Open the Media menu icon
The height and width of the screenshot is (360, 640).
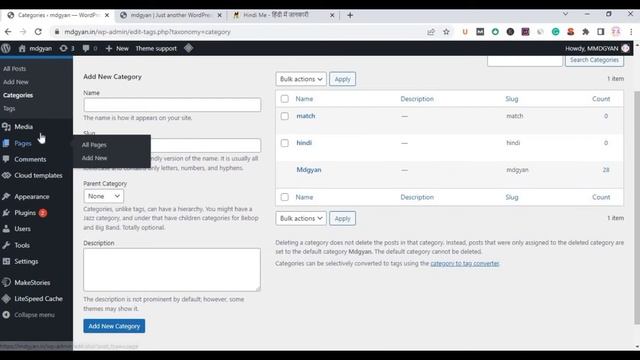[x=6, y=127]
